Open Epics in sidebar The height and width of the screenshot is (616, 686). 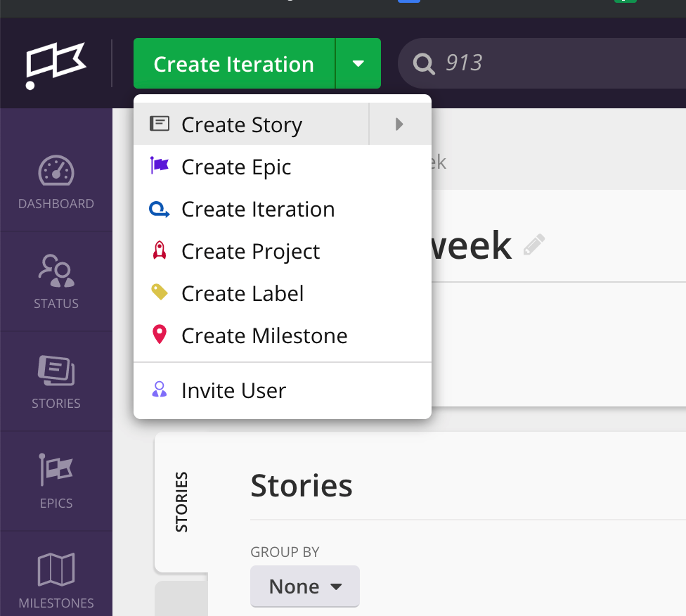click(56, 481)
